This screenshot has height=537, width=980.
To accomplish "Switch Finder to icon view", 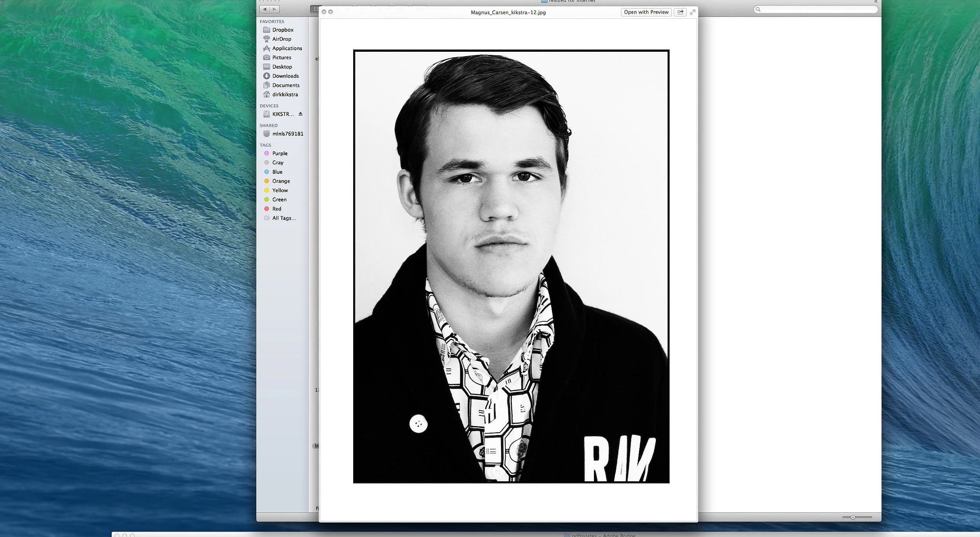I will (317, 9).
